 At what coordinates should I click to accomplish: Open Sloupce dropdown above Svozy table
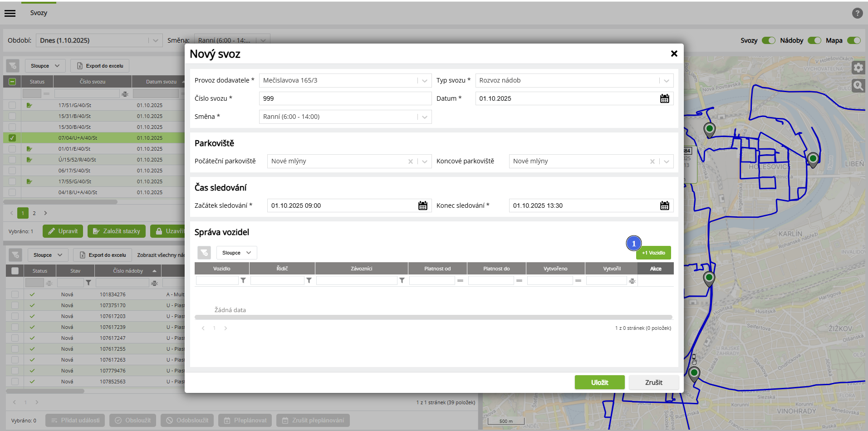(x=45, y=66)
